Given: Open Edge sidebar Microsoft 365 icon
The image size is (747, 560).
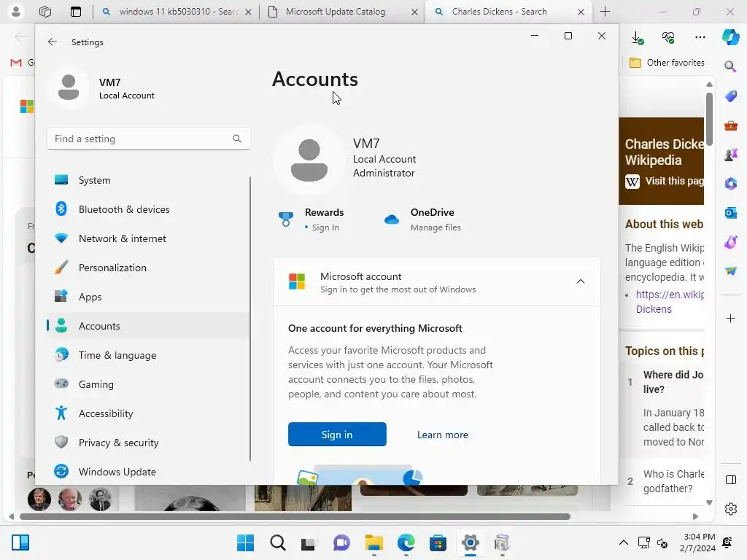Looking at the screenshot, I should point(731,184).
